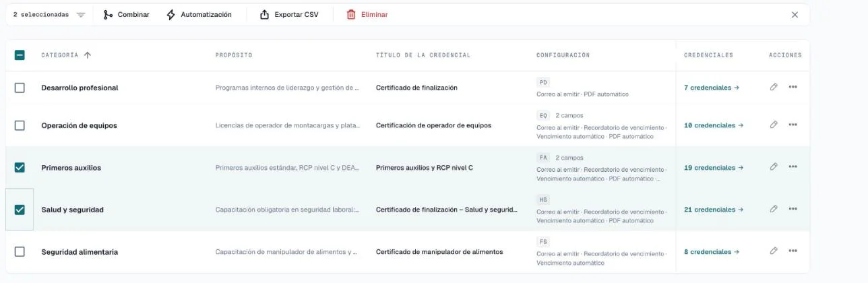
Task: Uncheck the Primeros auxilios row checkbox
Action: pyautogui.click(x=20, y=167)
